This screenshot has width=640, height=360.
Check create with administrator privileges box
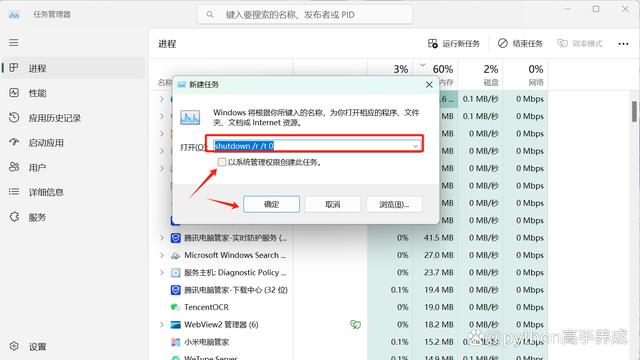pos(222,162)
